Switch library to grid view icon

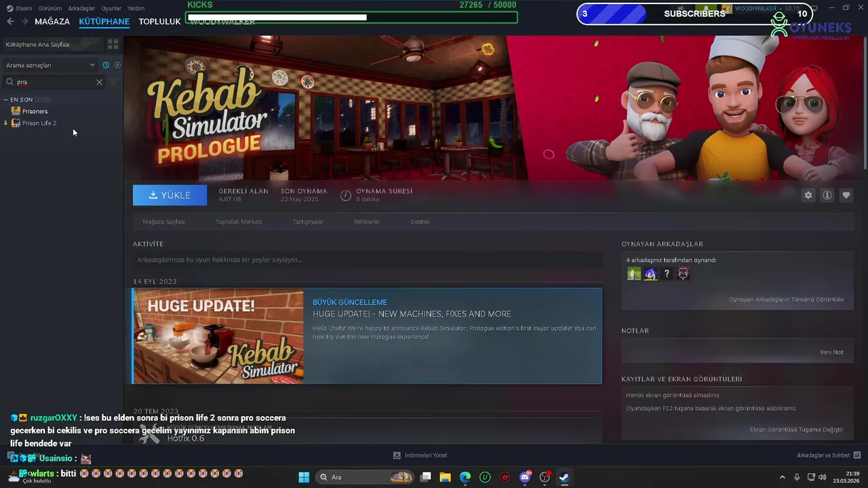coord(113,44)
